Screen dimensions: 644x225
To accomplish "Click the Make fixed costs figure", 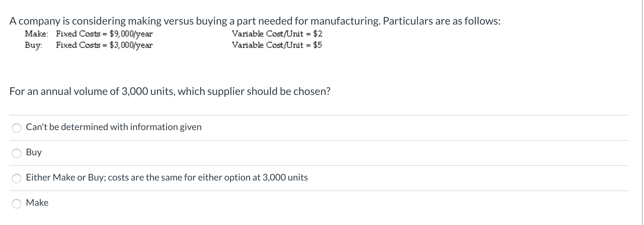I will (x=131, y=33).
